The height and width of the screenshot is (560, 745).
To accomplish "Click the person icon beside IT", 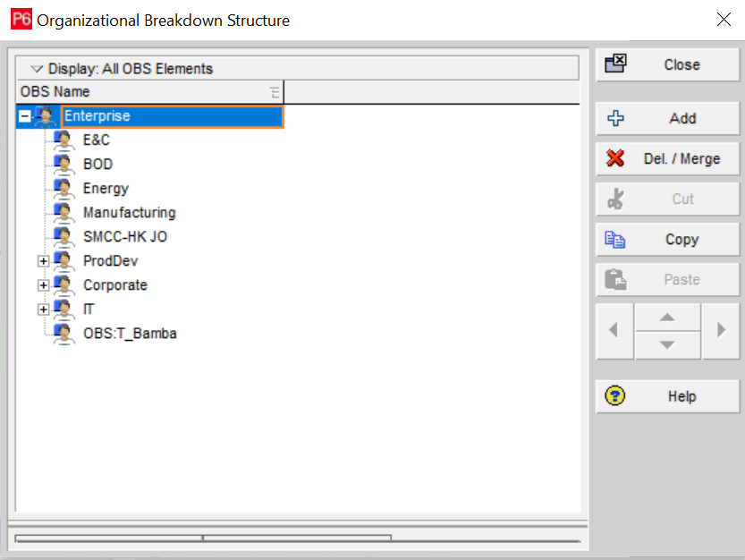I will tap(63, 310).
